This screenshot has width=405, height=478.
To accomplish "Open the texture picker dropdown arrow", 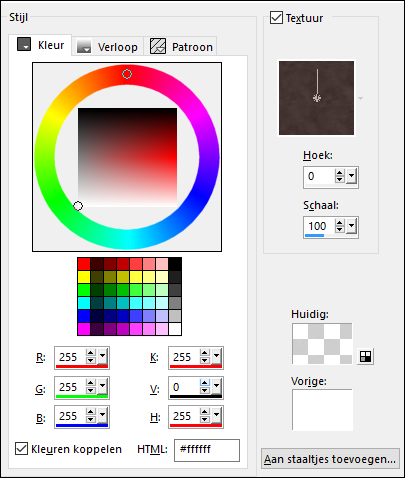I will pos(360,98).
